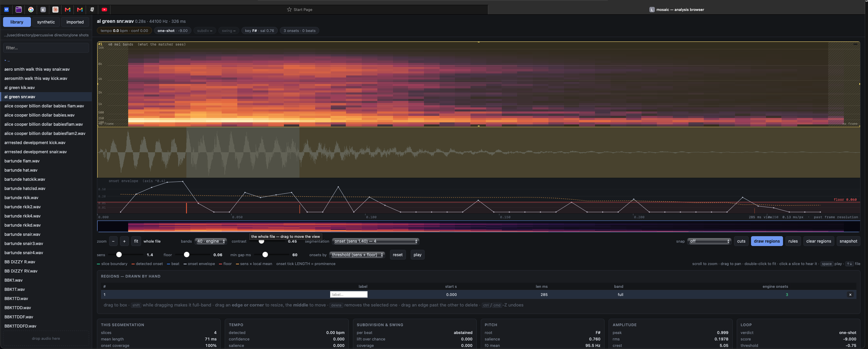Click the region 1 label input field

point(349,295)
